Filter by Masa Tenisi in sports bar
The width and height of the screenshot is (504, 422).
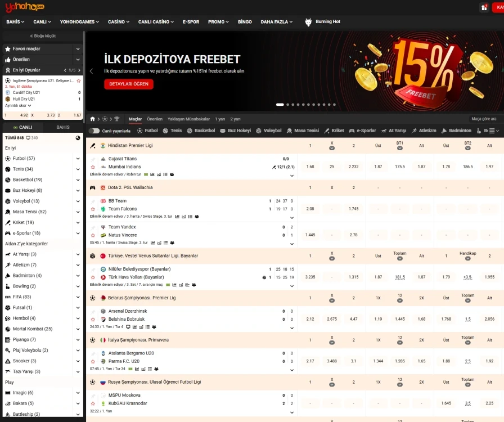[x=303, y=131]
